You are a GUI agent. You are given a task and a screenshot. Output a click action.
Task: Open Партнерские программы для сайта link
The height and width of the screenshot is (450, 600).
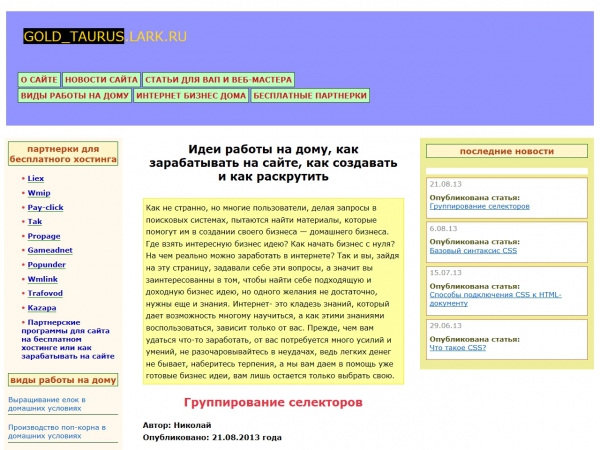68,339
